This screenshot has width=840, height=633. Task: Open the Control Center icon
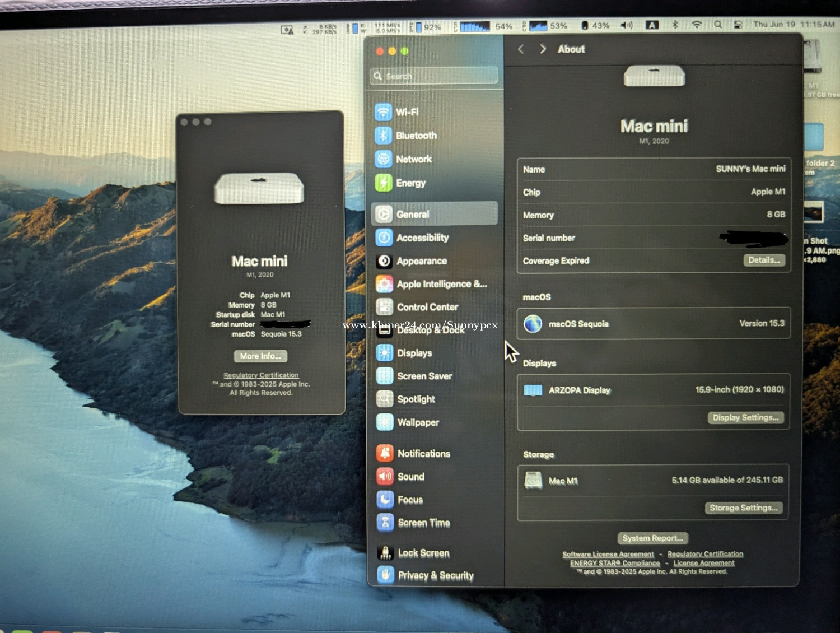click(384, 307)
